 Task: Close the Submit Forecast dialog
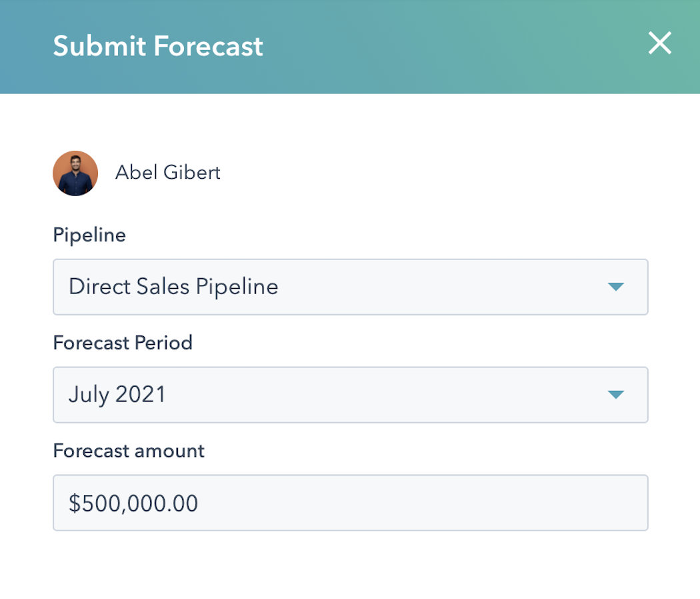[x=659, y=44]
